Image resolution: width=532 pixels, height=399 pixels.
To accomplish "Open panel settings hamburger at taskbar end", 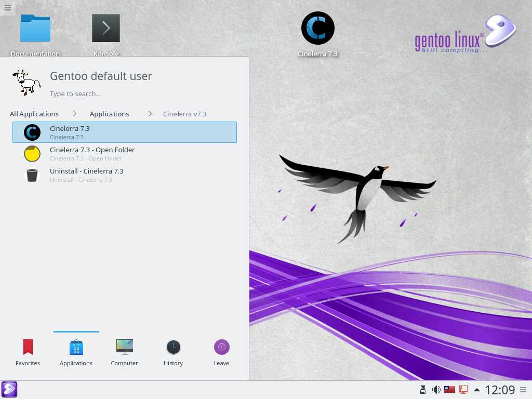I will 523,390.
